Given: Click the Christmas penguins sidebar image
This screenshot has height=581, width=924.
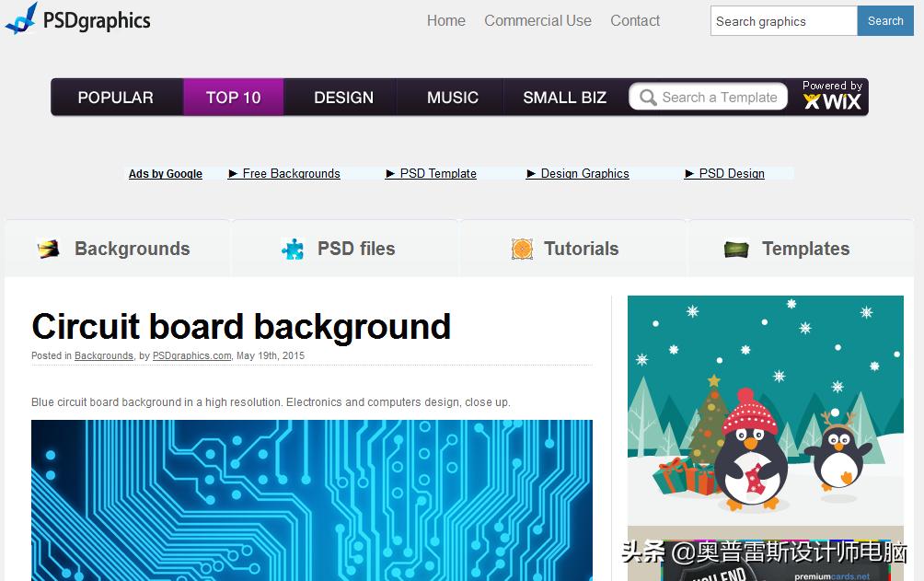Looking at the screenshot, I should pos(765,411).
